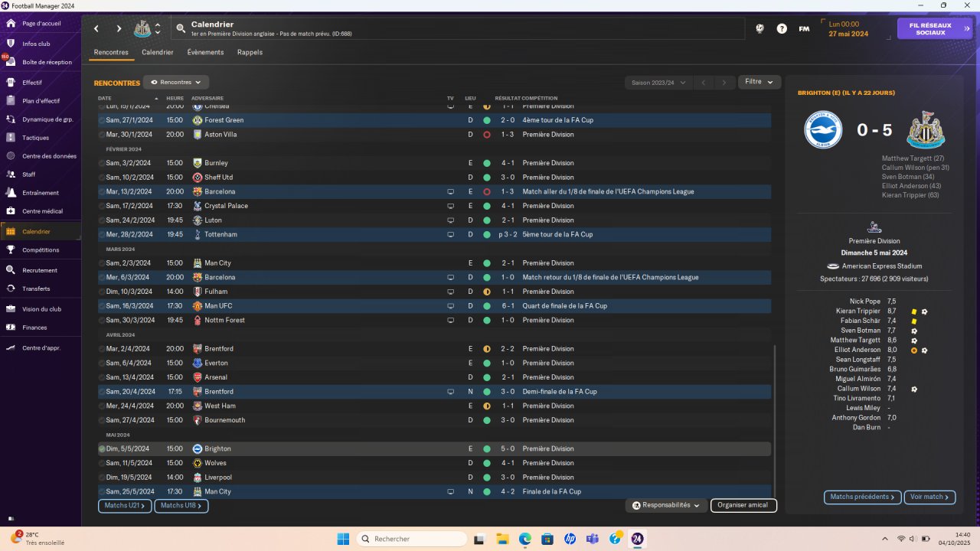Switch to the Rencontres tab
Viewport: 980px width, 551px height.
pos(111,53)
